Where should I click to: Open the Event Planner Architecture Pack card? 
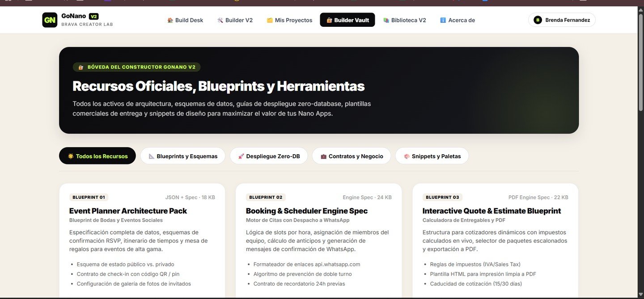142,241
